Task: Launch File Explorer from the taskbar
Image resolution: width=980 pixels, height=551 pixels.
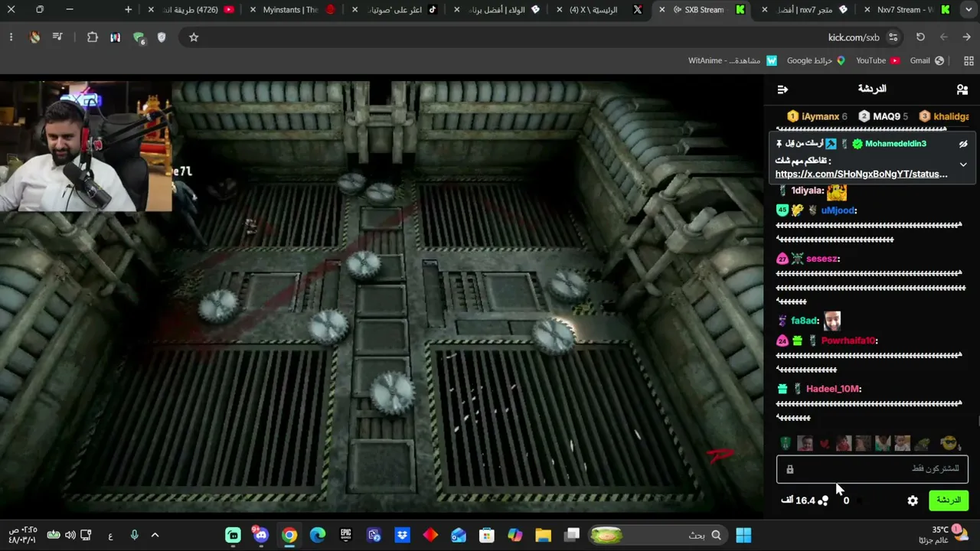Action: (543, 535)
